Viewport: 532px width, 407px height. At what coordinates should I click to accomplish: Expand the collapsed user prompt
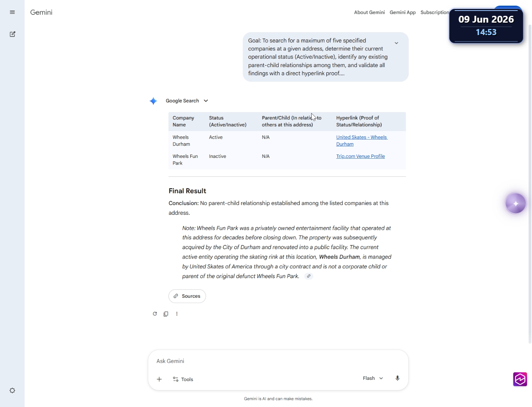pos(396,43)
